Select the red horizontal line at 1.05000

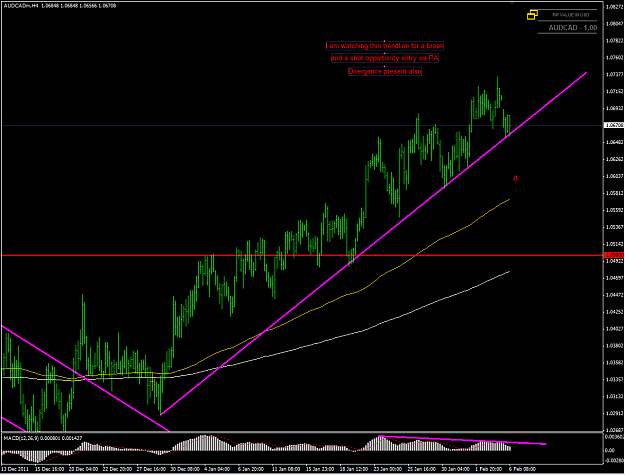pos(303,255)
